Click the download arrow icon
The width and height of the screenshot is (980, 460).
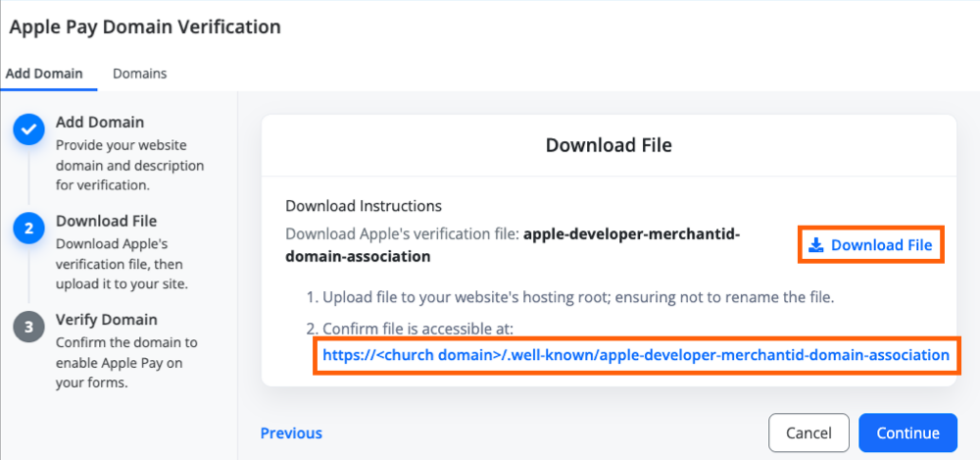[815, 245]
